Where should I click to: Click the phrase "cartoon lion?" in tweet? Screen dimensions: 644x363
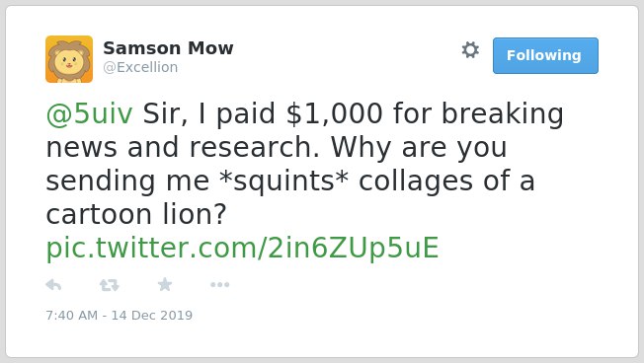(x=136, y=214)
